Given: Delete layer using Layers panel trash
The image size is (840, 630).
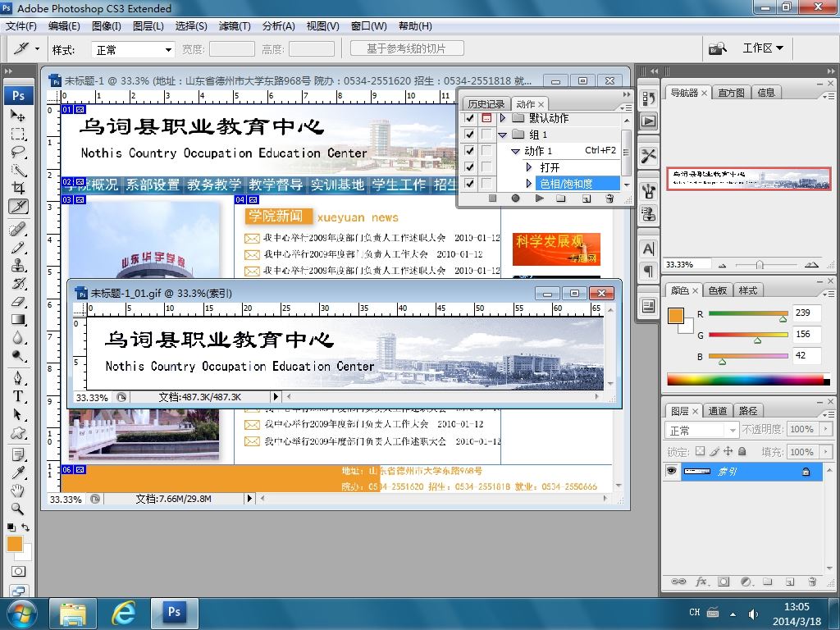Looking at the screenshot, I should [812, 582].
